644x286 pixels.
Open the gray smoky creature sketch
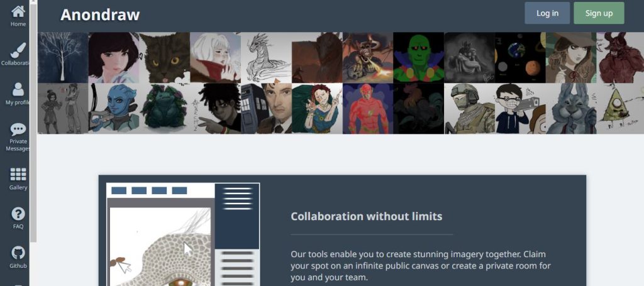(x=469, y=57)
